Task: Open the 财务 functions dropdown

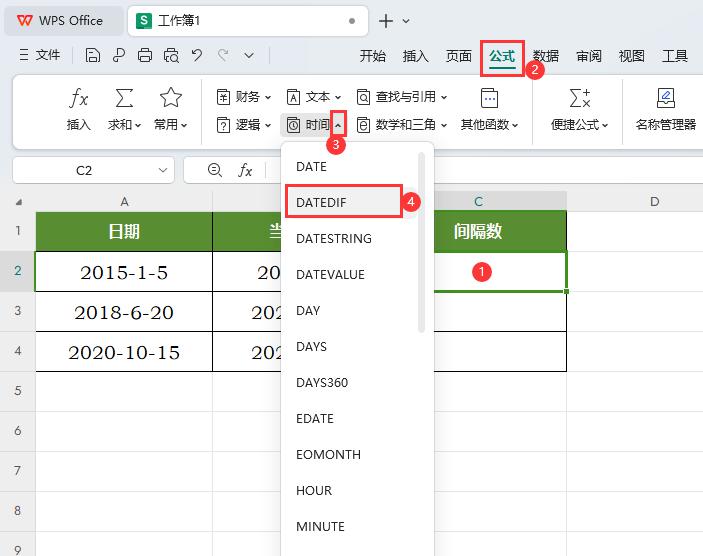Action: (244, 97)
